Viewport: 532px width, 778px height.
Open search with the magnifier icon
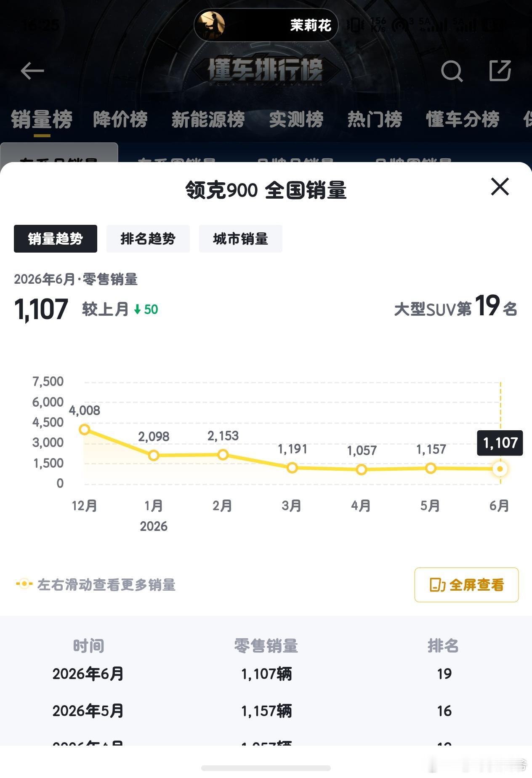coord(452,71)
